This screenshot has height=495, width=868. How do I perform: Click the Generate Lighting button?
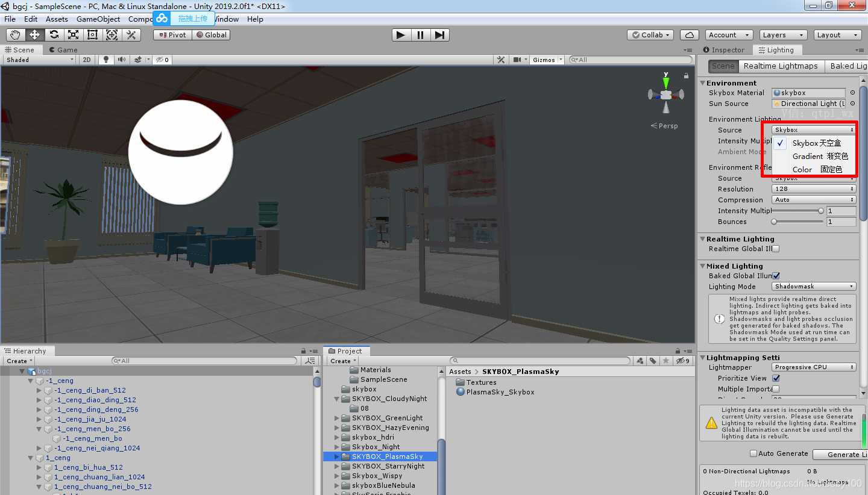[840, 455]
